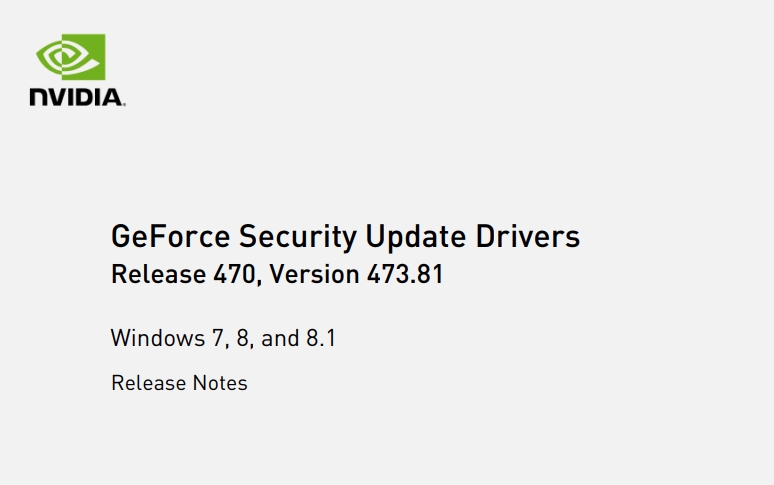The image size is (774, 485).
Task: Click the number 470 in the subtitle
Action: pyautogui.click(x=234, y=274)
